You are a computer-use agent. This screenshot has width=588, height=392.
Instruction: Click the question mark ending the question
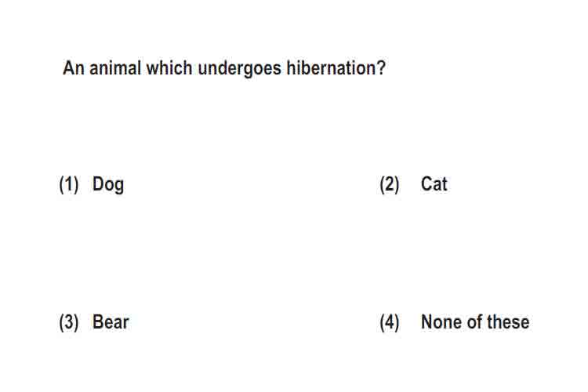pyautogui.click(x=379, y=68)
